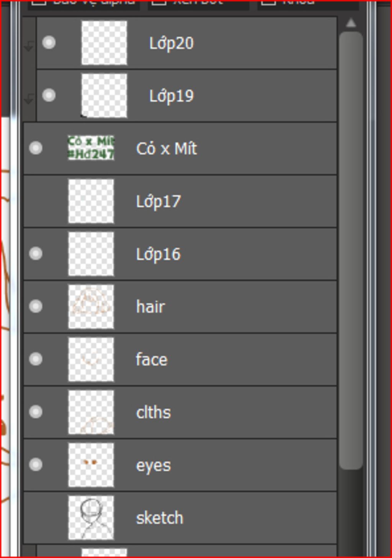Hide the Lớp20 layer using its visibility dot
The width and height of the screenshot is (392, 558).
(x=49, y=42)
